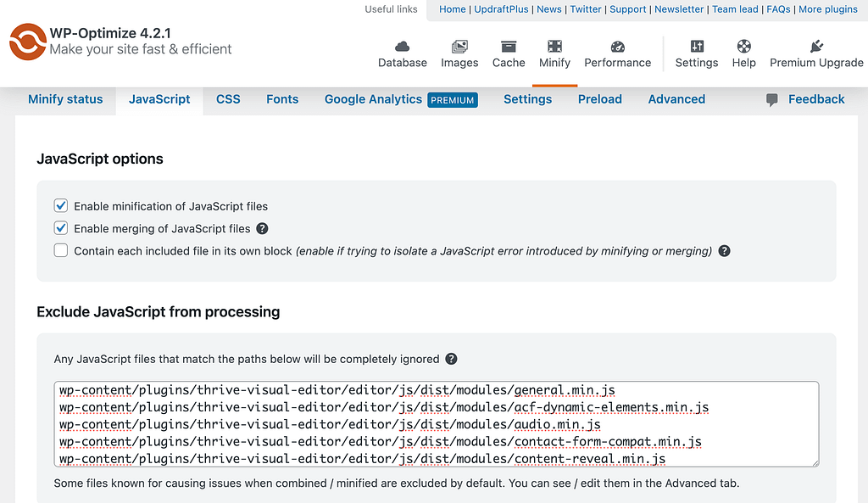Viewport: 868px width, 503px height.
Task: Show help for merging JavaScript files
Action: 263,229
